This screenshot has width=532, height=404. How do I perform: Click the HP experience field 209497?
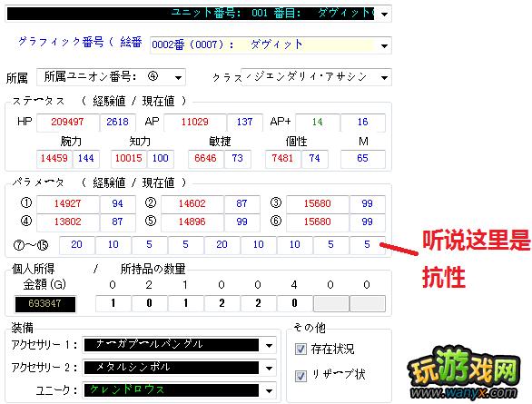67,123
